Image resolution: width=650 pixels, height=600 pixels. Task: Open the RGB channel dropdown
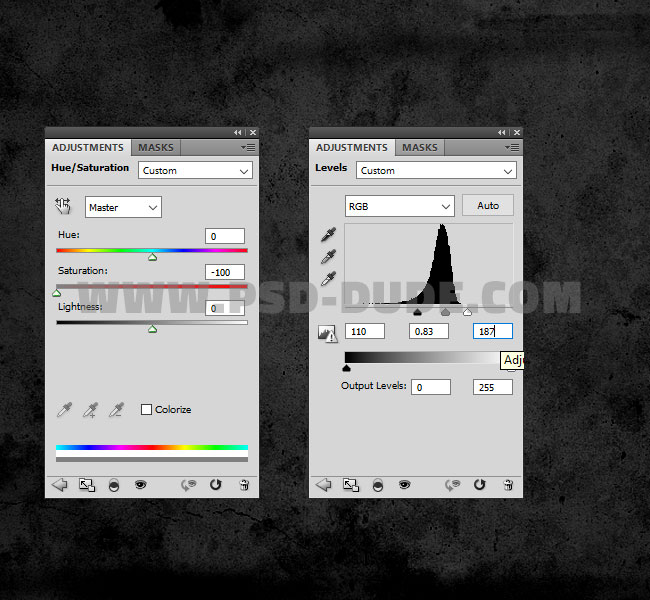point(399,206)
